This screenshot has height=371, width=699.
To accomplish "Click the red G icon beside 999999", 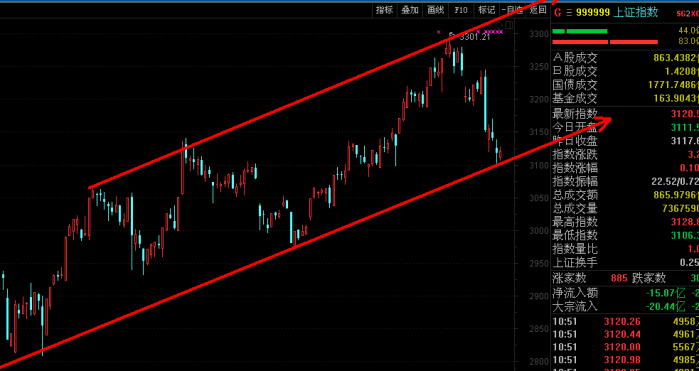I will pyautogui.click(x=557, y=12).
